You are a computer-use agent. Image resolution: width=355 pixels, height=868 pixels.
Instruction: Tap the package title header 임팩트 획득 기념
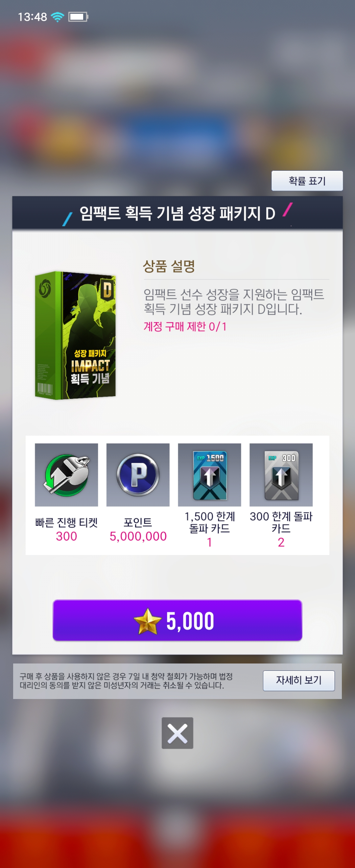[177, 214]
